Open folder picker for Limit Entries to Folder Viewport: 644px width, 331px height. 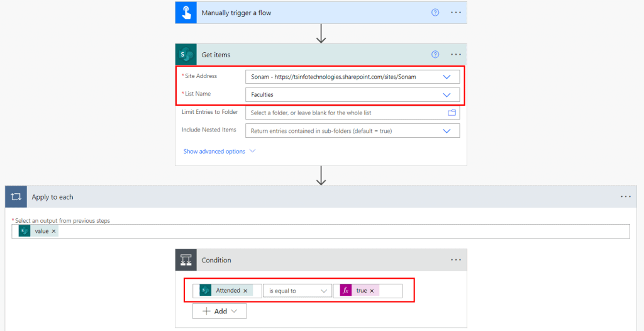(452, 113)
